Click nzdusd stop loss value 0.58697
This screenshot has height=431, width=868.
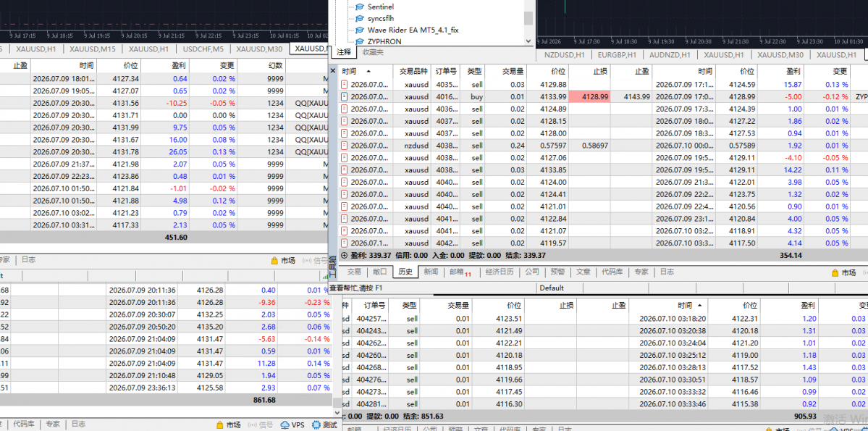click(x=595, y=146)
